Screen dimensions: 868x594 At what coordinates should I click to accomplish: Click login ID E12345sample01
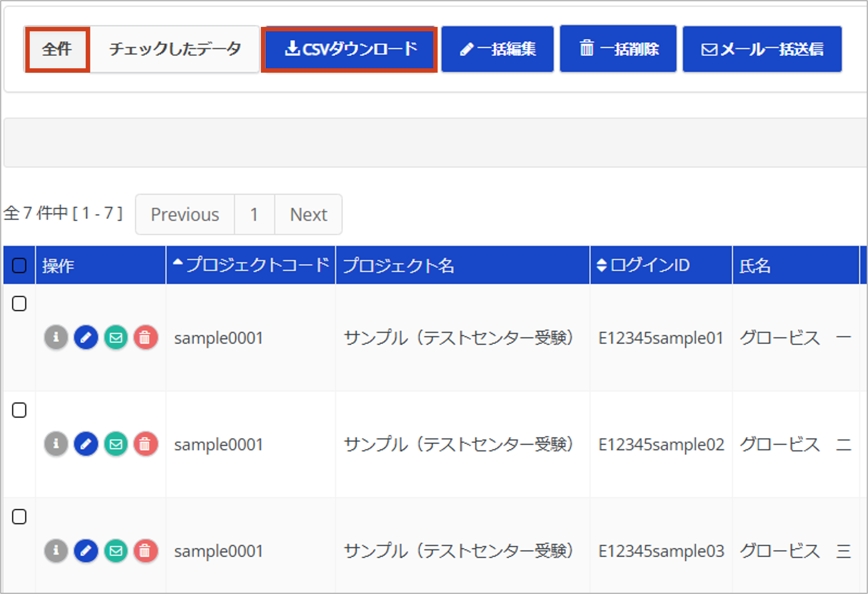(x=661, y=338)
